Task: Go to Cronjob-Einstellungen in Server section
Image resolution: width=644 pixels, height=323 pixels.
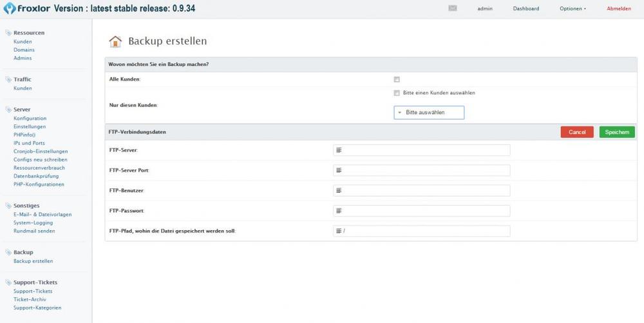Action: click(x=41, y=152)
